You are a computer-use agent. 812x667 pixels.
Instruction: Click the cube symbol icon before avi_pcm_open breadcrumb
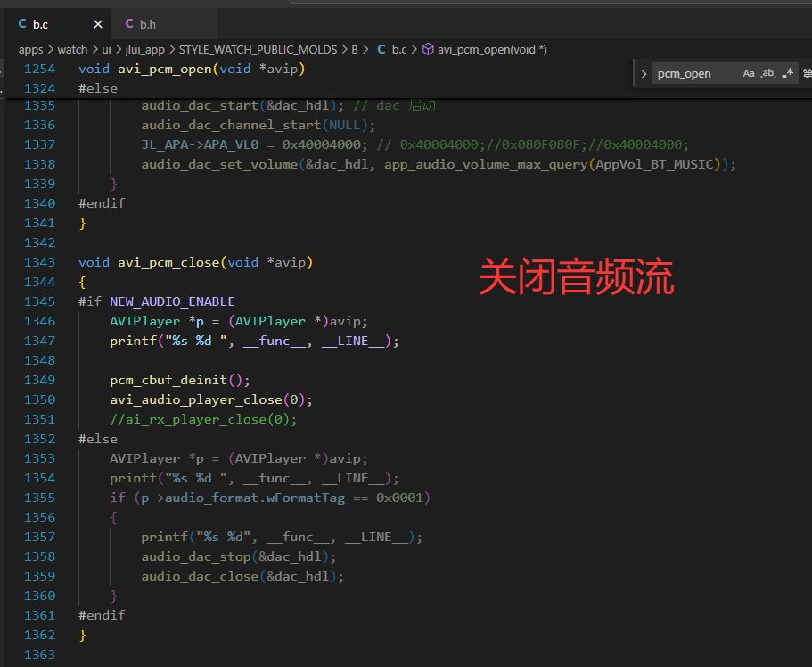coord(428,49)
